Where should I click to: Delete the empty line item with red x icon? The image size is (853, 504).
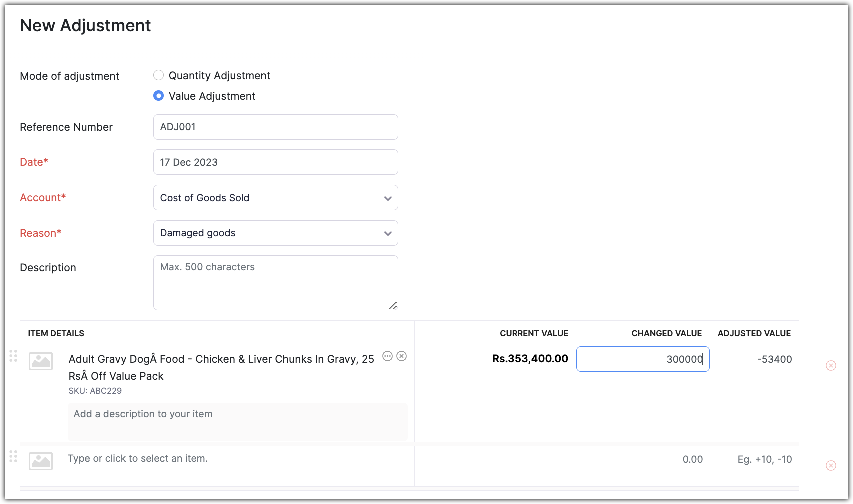pos(831,465)
